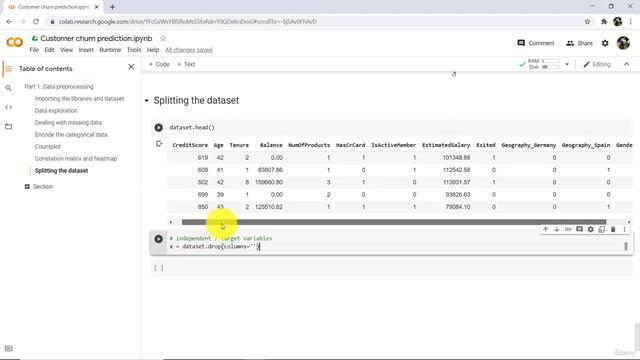This screenshot has height=360, width=640.
Task: Delete the cell trash icon
Action: coord(613,229)
